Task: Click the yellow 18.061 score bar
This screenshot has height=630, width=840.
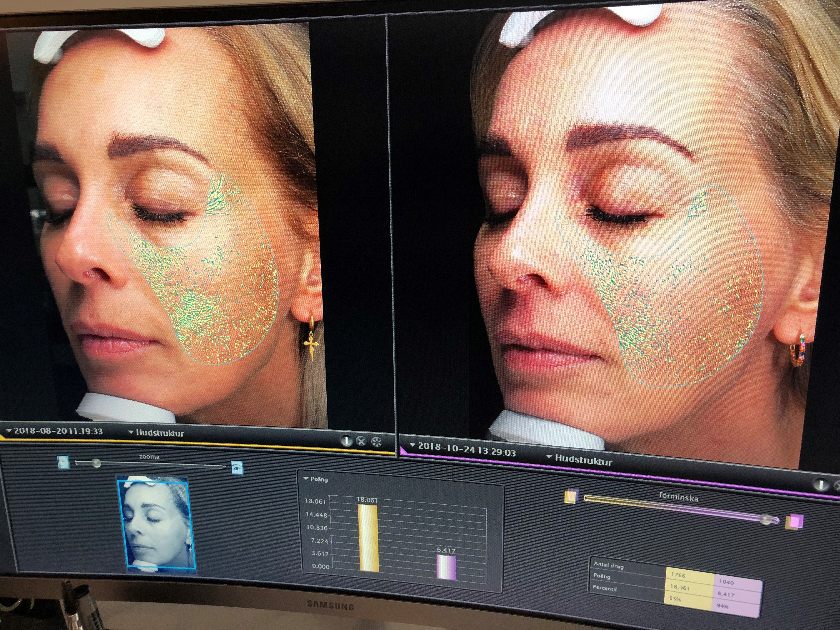Action: (x=368, y=537)
